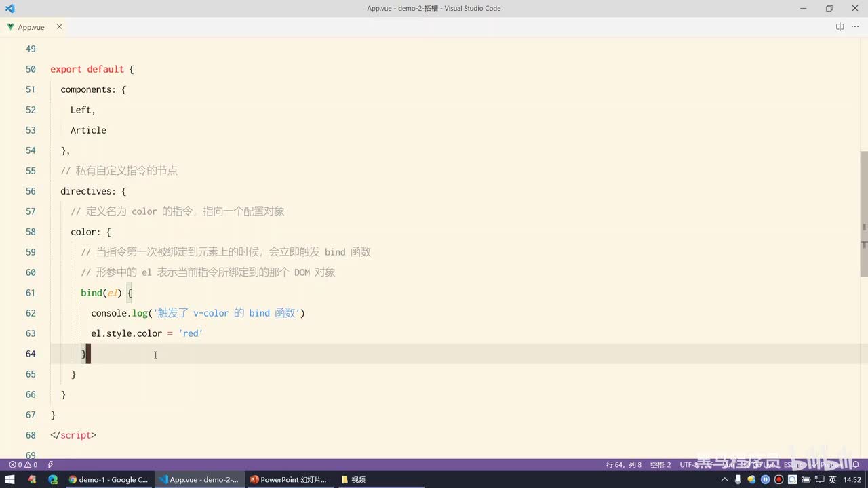
Task: Switch to the App.vue editor tab
Action: click(31, 27)
